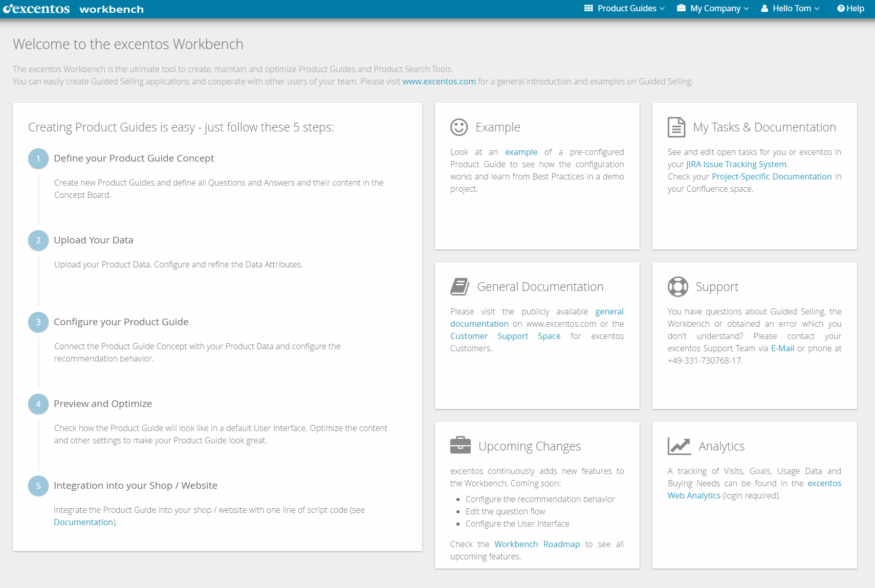Open the Customer Support Space link
Viewport: 875px width, 588px height.
tap(506, 336)
